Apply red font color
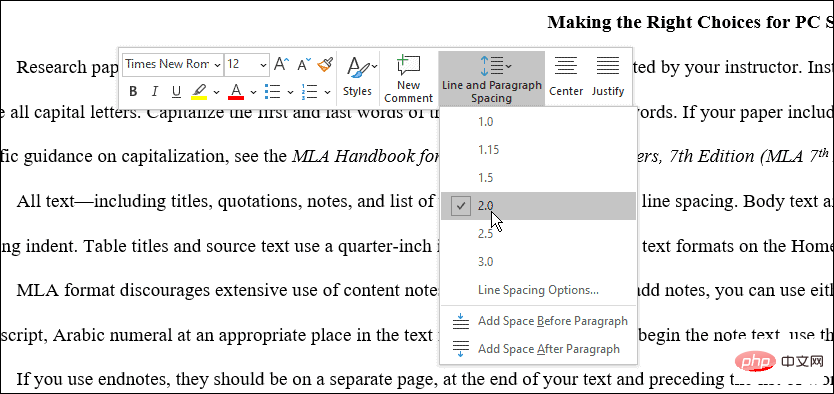Viewport: 834px width, 394px height. (236, 92)
